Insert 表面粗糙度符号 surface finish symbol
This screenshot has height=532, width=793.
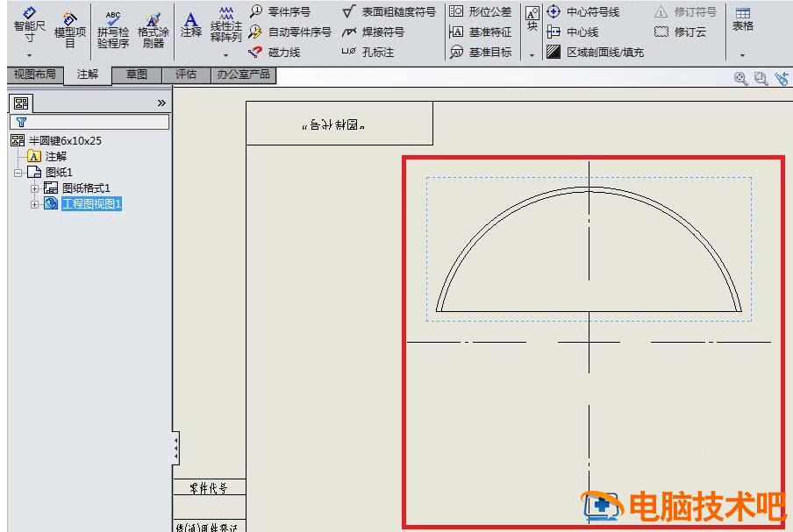pos(389,11)
